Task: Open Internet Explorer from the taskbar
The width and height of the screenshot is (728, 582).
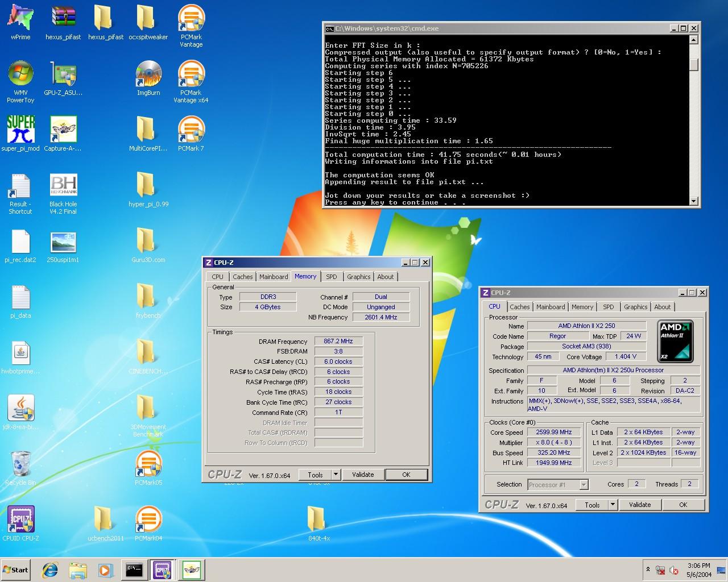Action: [50, 569]
